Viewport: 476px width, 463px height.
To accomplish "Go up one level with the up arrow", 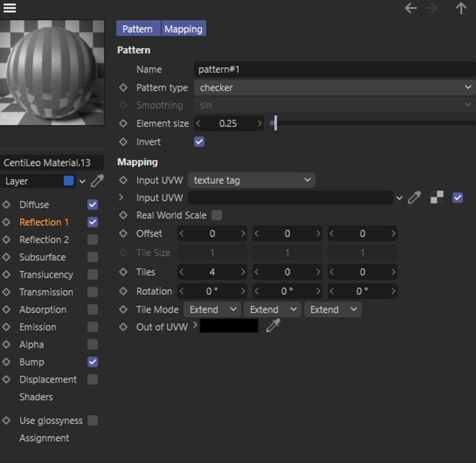I will (461, 8).
